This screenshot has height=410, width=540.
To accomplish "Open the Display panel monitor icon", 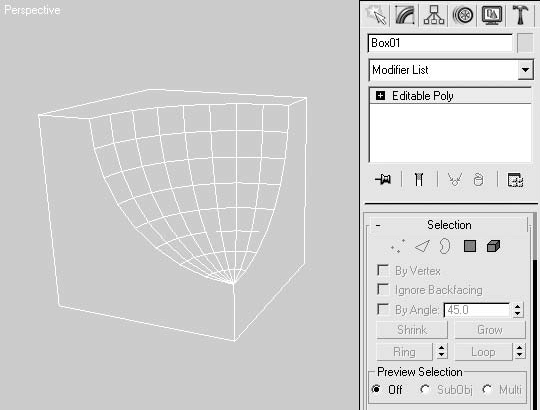I will pyautogui.click(x=491, y=15).
